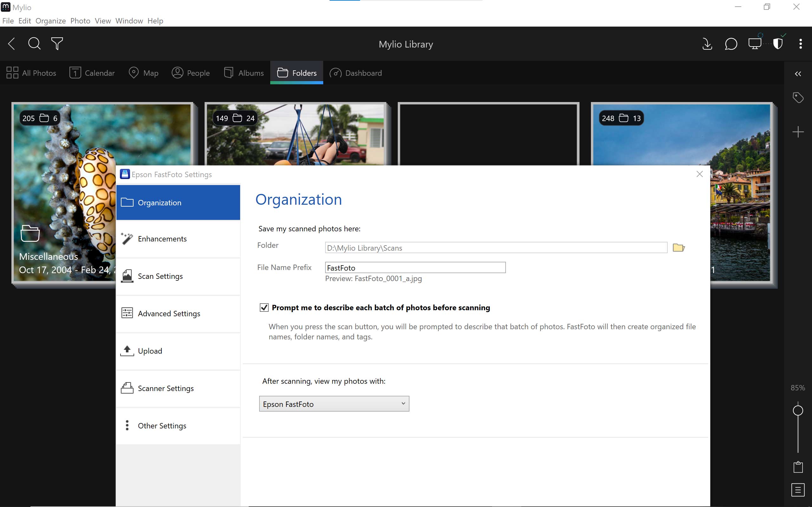Click the clipboard icon in right sidebar

[x=798, y=467]
